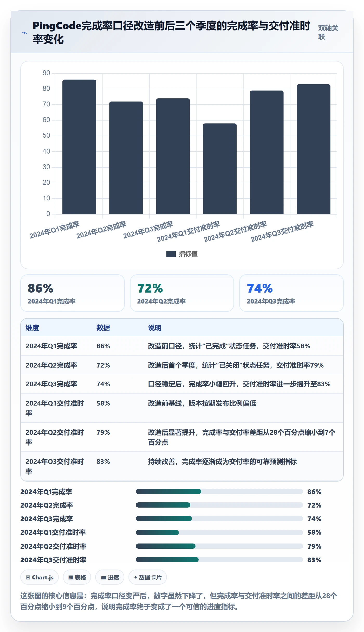Select the table description starting 持续改善
The width and height of the screenshot is (364, 632).
click(x=222, y=462)
